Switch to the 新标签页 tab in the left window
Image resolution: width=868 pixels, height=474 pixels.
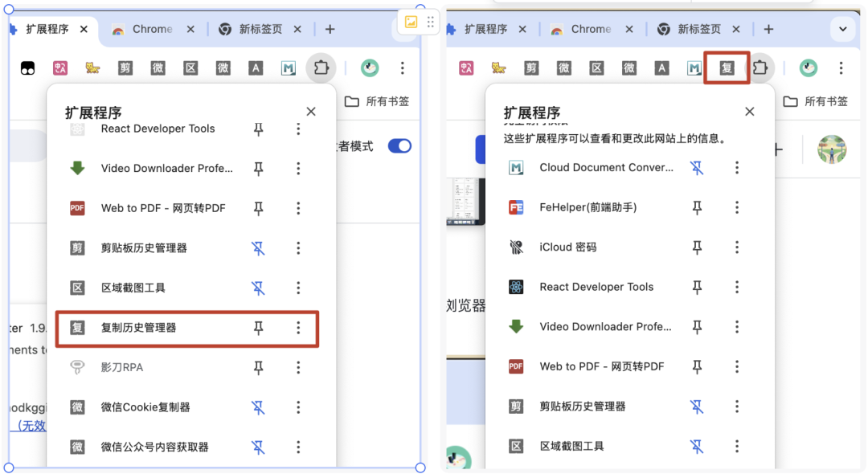pyautogui.click(x=260, y=29)
